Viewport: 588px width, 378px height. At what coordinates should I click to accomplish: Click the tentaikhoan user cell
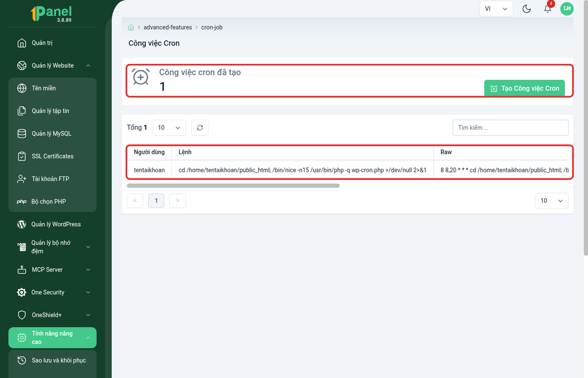click(149, 170)
